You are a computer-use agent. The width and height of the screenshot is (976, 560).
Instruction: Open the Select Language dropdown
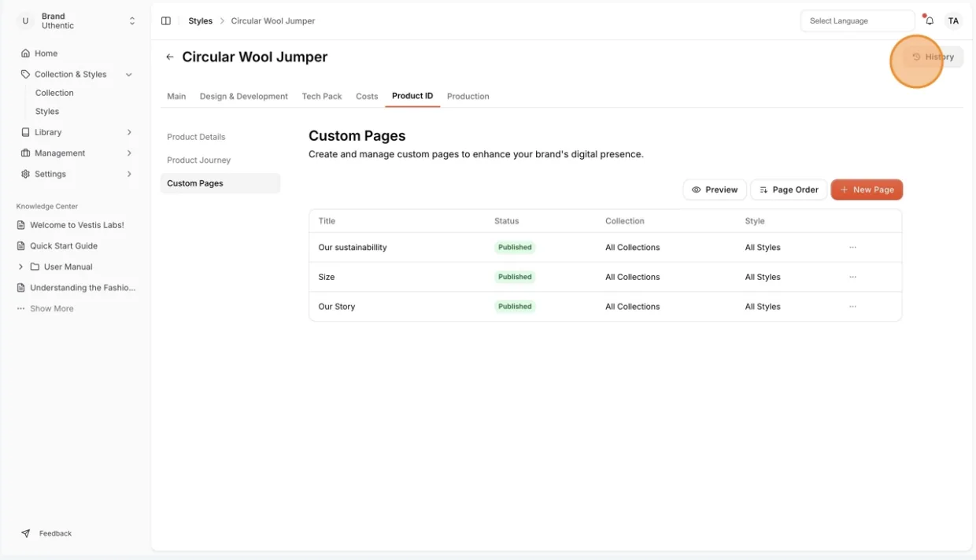pyautogui.click(x=857, y=21)
